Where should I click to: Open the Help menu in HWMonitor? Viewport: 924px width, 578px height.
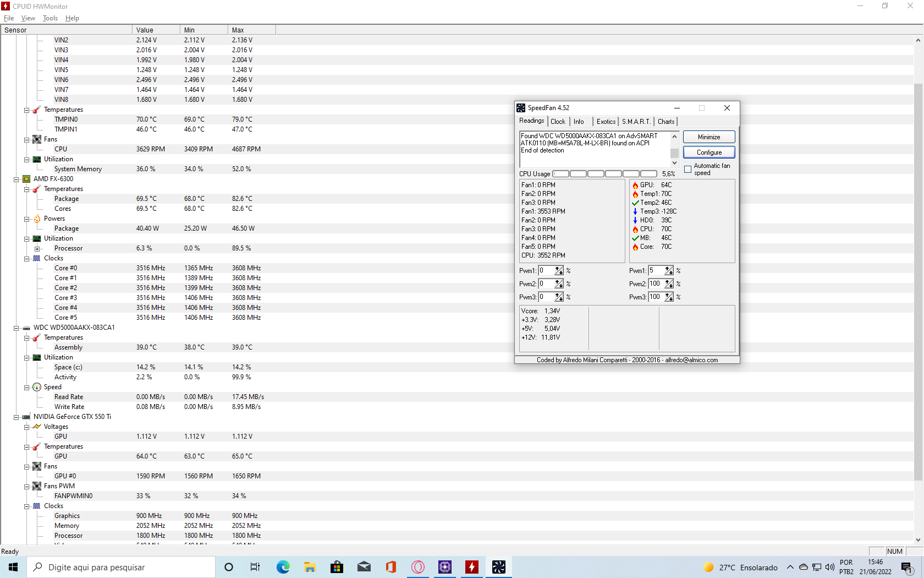pyautogui.click(x=72, y=18)
